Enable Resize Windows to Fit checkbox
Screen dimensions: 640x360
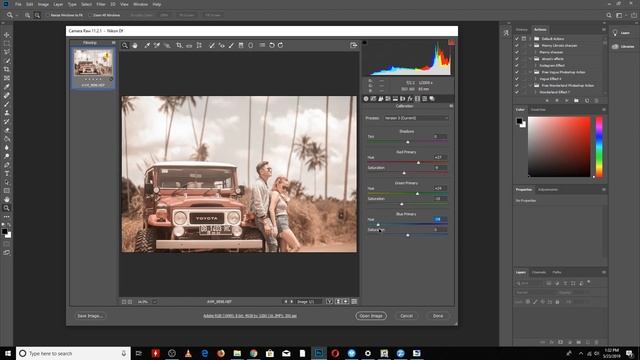pos(47,15)
